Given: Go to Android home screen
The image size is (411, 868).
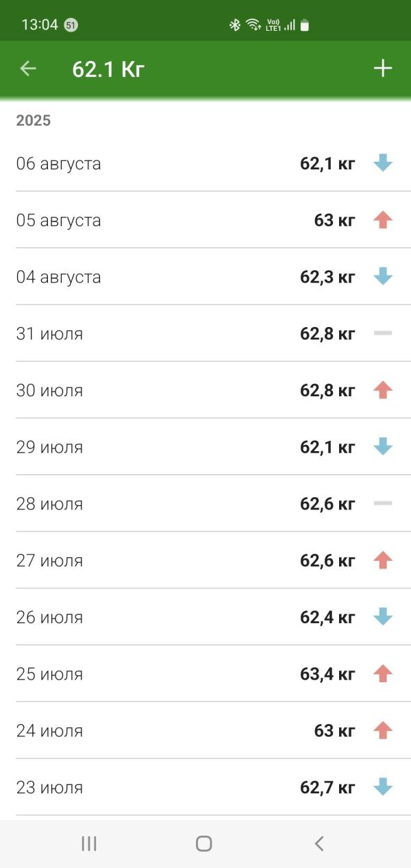Looking at the screenshot, I should tap(203, 843).
